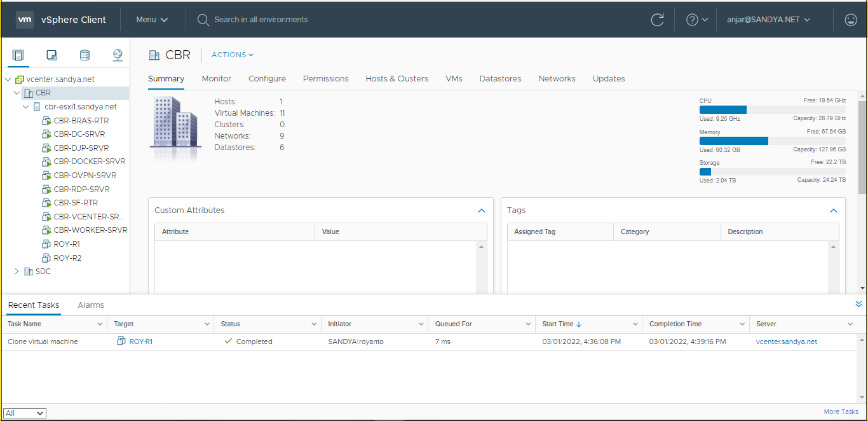Open the help question mark icon
The image size is (868, 421).
pyautogui.click(x=693, y=20)
